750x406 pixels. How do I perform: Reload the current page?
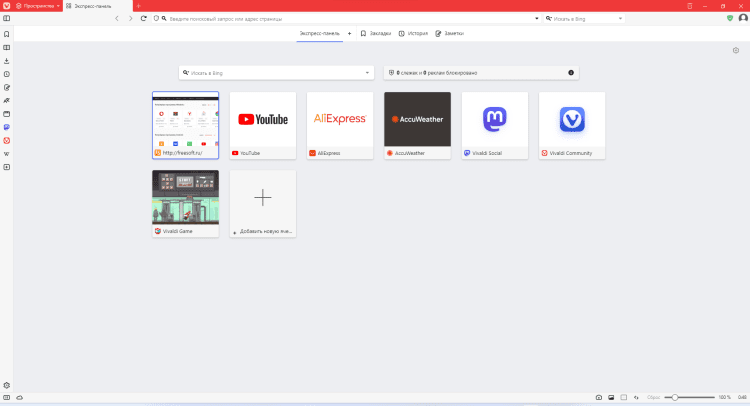143,19
